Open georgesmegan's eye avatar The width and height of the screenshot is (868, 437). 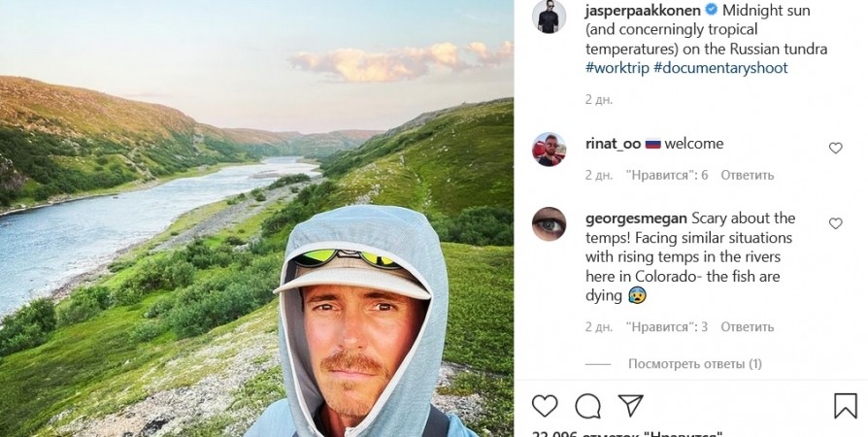coord(550,224)
